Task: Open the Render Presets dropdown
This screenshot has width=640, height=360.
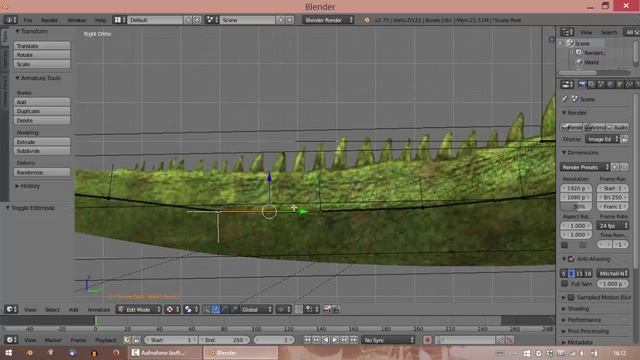Action: (x=585, y=167)
